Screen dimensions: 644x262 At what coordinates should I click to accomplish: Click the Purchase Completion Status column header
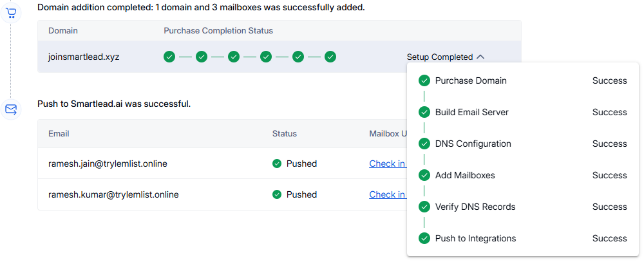tap(218, 31)
